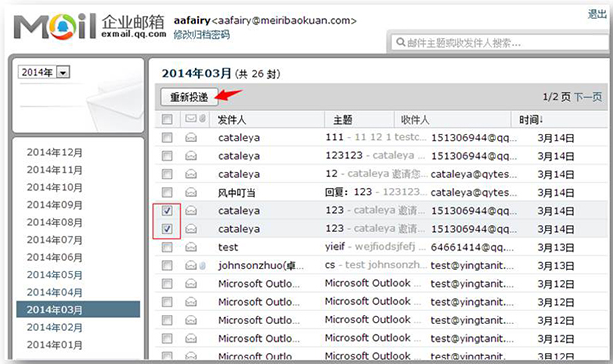Go to 下一页 page link

coord(588,97)
